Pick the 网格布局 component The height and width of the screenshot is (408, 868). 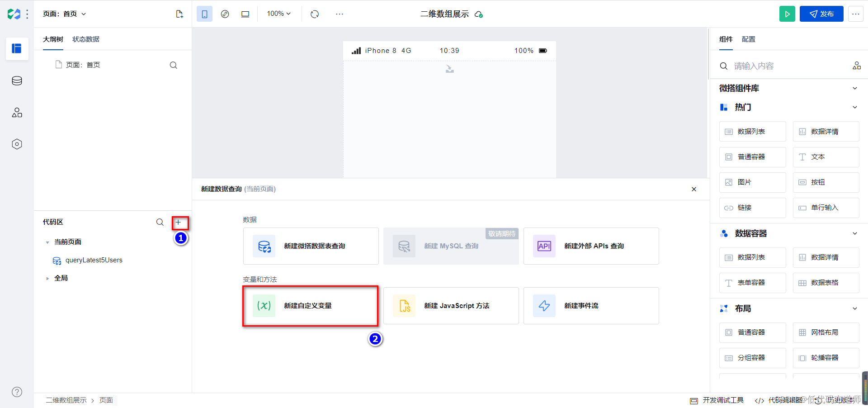click(826, 332)
